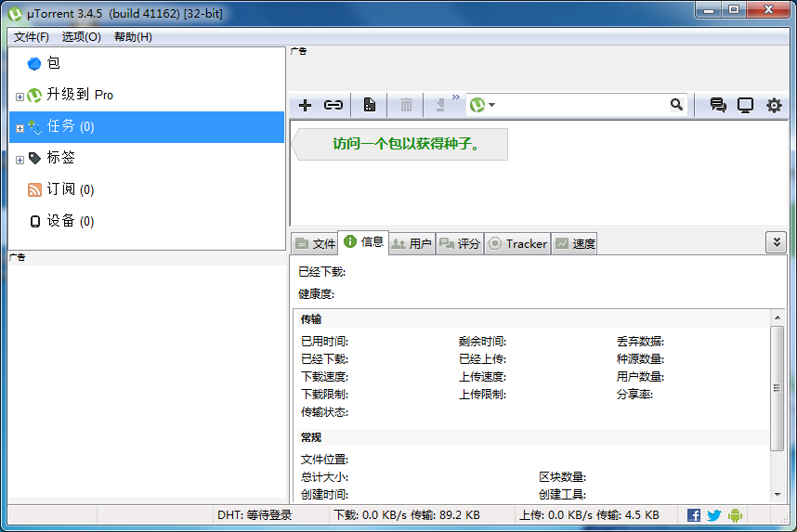Collapse the detail pane with double-chevron button
This screenshot has height=532, width=797.
(776, 242)
